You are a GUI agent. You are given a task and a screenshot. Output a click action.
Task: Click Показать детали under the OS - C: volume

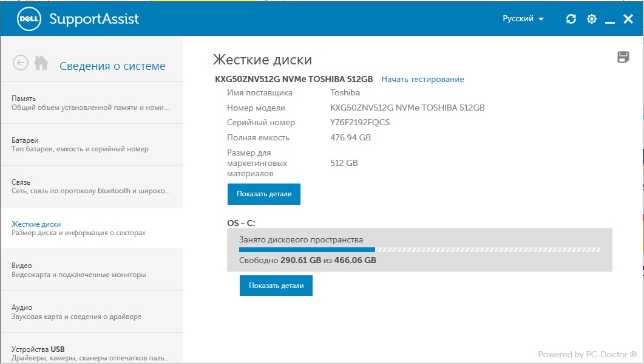pos(276,286)
